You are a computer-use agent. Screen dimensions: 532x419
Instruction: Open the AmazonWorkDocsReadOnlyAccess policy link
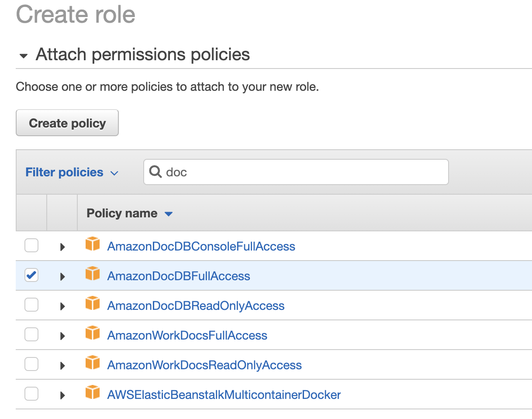[204, 365]
